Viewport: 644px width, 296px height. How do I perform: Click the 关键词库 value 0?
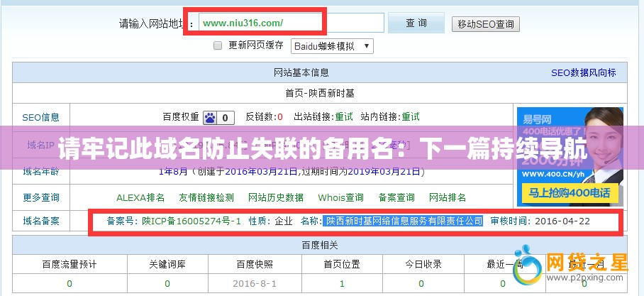click(167, 284)
